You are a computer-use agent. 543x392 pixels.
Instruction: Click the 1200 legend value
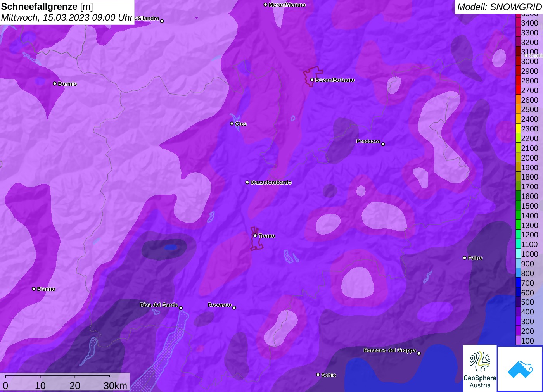(529, 235)
